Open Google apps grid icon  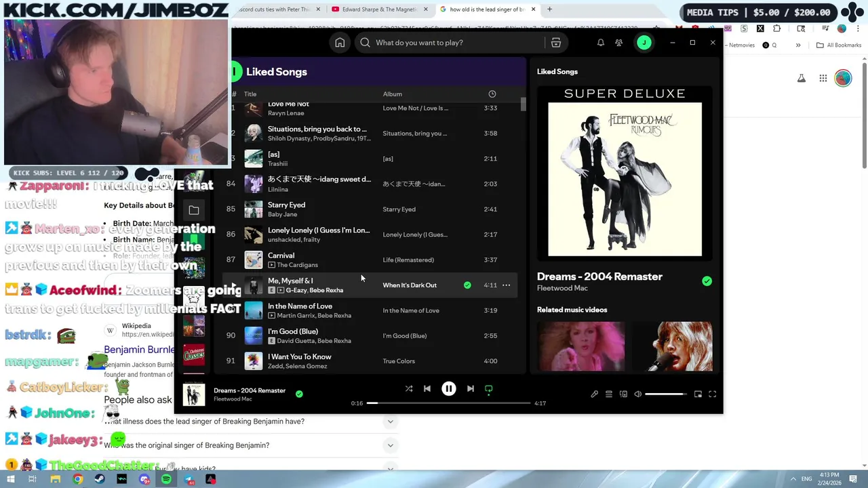click(x=823, y=79)
